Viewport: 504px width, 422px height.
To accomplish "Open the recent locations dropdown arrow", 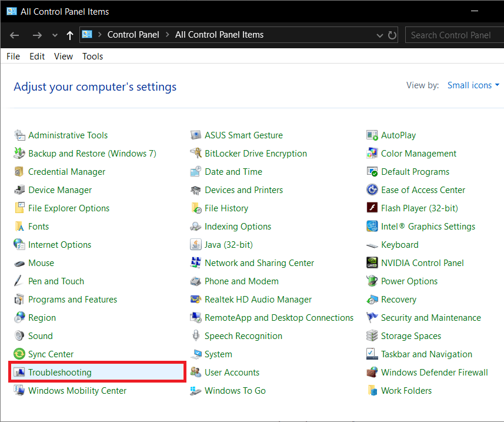I will (x=55, y=35).
